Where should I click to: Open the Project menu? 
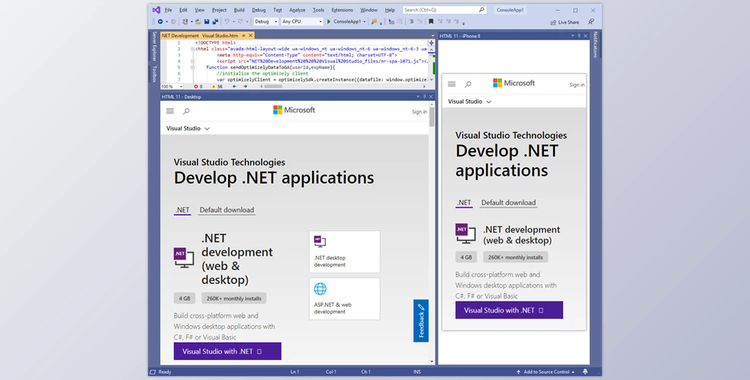(219, 10)
